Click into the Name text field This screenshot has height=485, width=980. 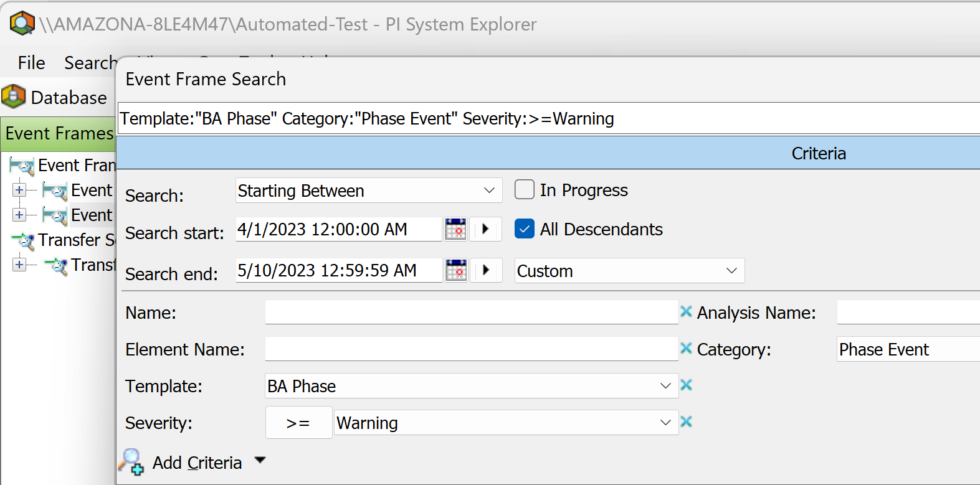click(x=471, y=313)
